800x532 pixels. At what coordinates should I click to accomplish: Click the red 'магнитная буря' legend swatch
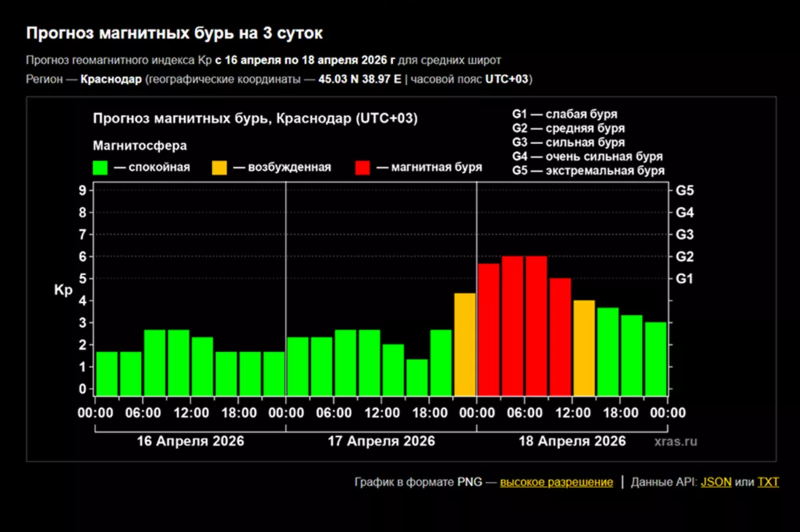tap(363, 167)
